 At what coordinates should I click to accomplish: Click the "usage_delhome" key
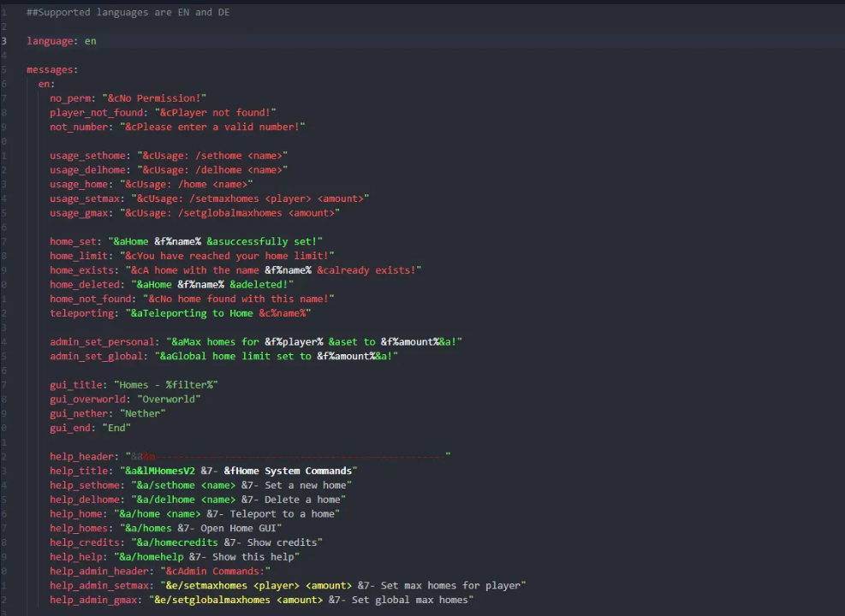coord(87,170)
